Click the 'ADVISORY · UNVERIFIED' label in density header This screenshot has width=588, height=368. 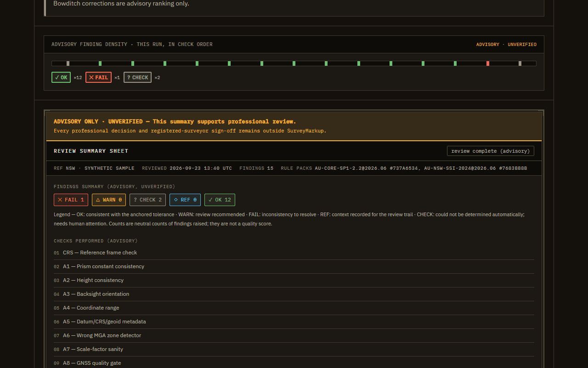(x=506, y=45)
